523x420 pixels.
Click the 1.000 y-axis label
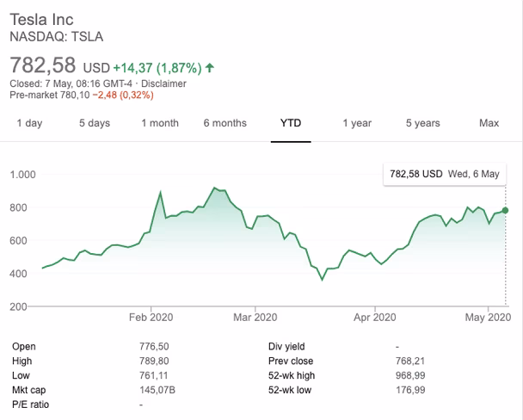[x=22, y=175]
